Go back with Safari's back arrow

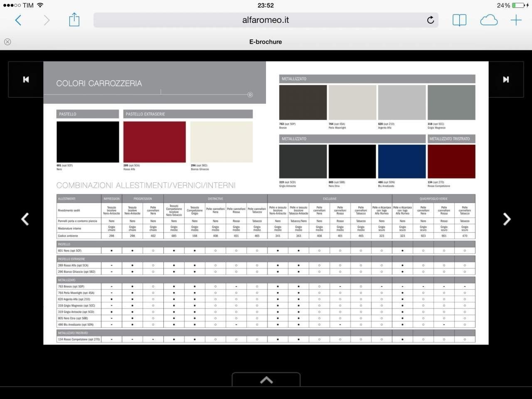coord(18,20)
